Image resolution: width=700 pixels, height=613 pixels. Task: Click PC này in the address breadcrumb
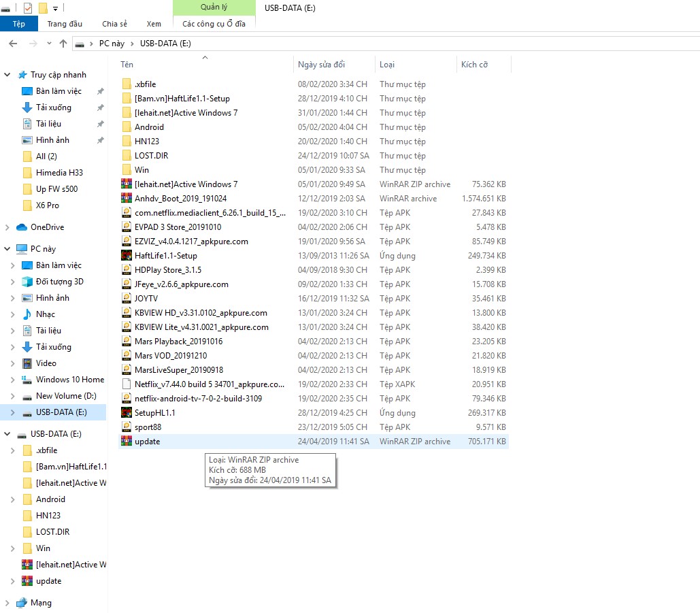[x=112, y=44]
